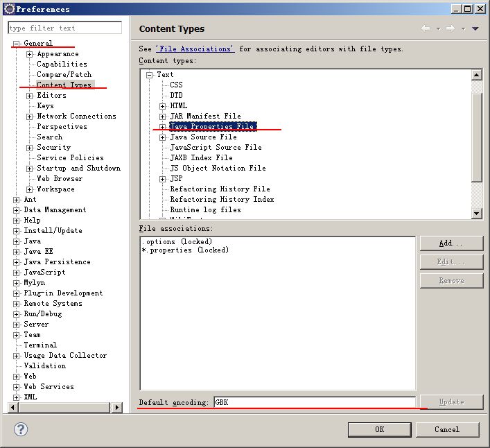Select Terminal preference page
The image size is (490, 448).
40,345
